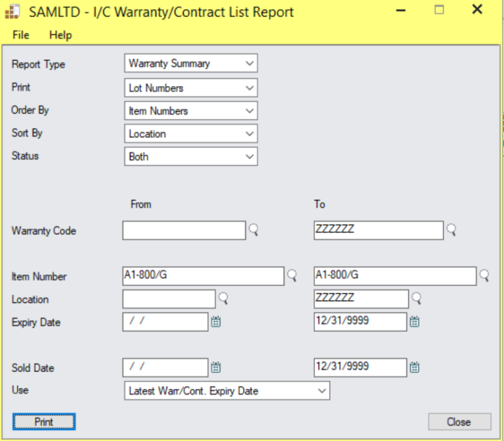Viewport: 504px width, 441px height.
Task: Click the Close button
Action: pyautogui.click(x=459, y=421)
